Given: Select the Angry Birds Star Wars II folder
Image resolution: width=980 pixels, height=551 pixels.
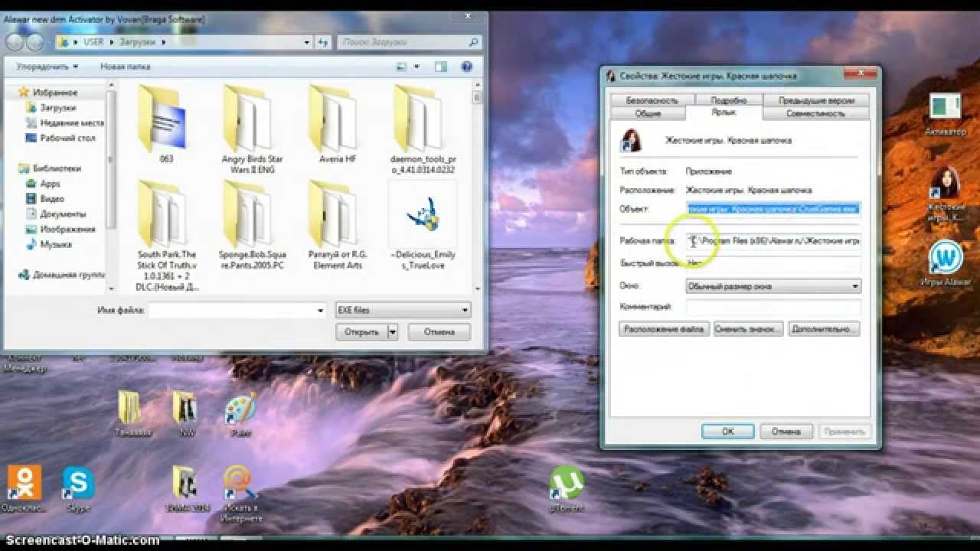Looking at the screenshot, I should [252, 129].
